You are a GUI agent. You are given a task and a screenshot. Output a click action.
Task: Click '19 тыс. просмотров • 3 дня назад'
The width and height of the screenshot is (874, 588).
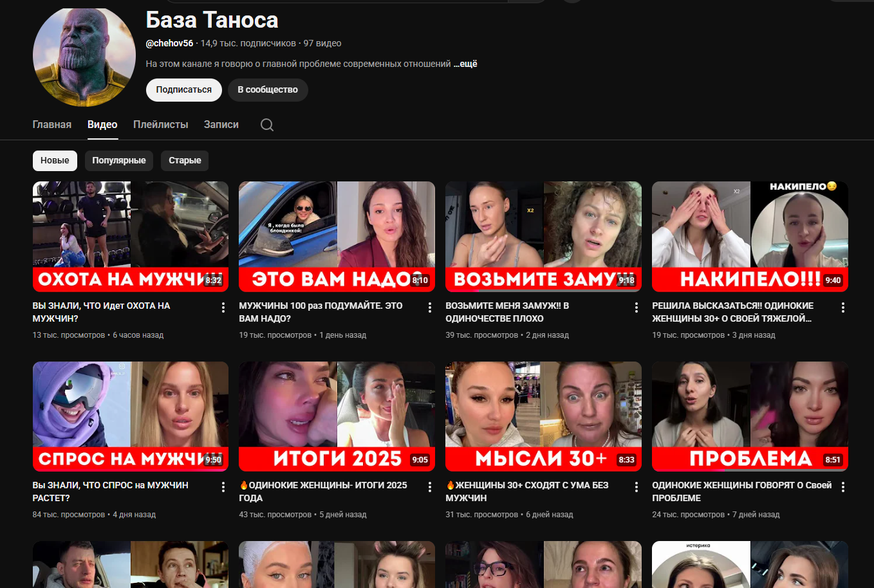tap(714, 335)
